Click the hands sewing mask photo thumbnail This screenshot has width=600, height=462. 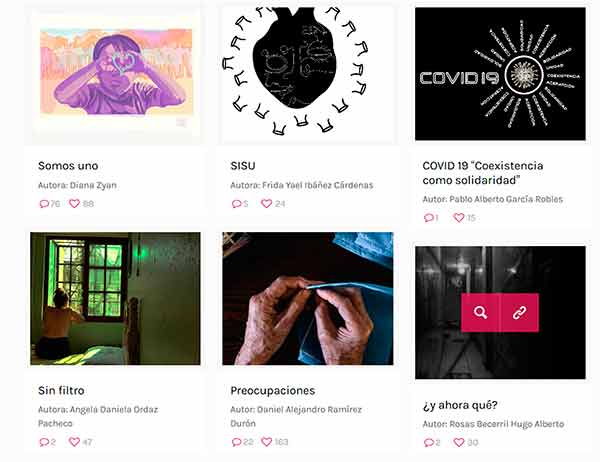[308, 299]
